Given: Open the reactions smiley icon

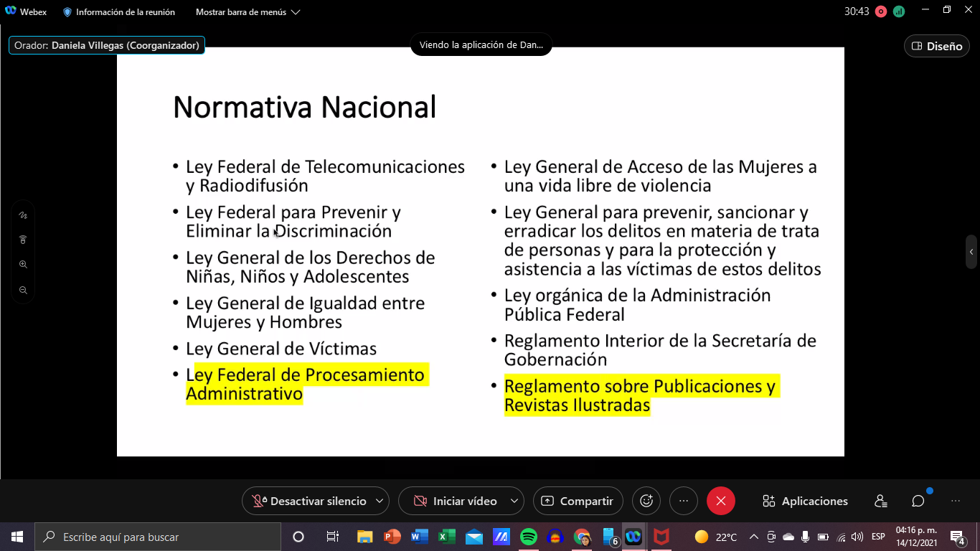Looking at the screenshot, I should point(646,501).
